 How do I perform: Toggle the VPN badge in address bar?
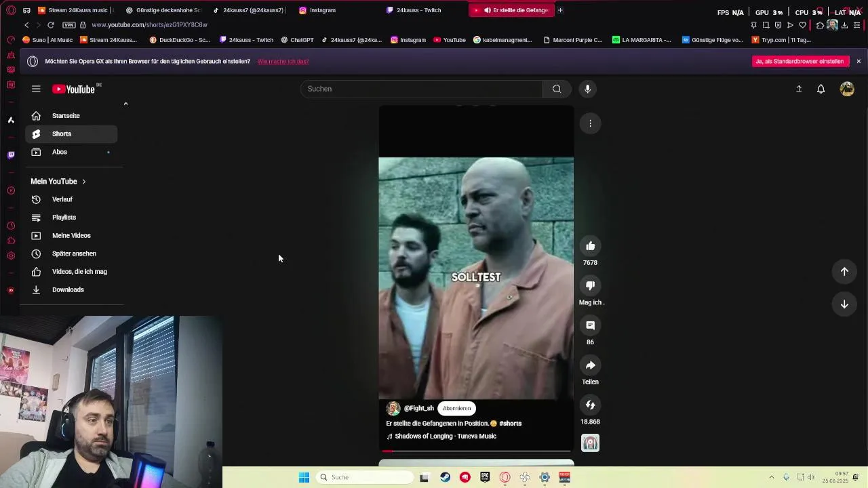point(68,25)
